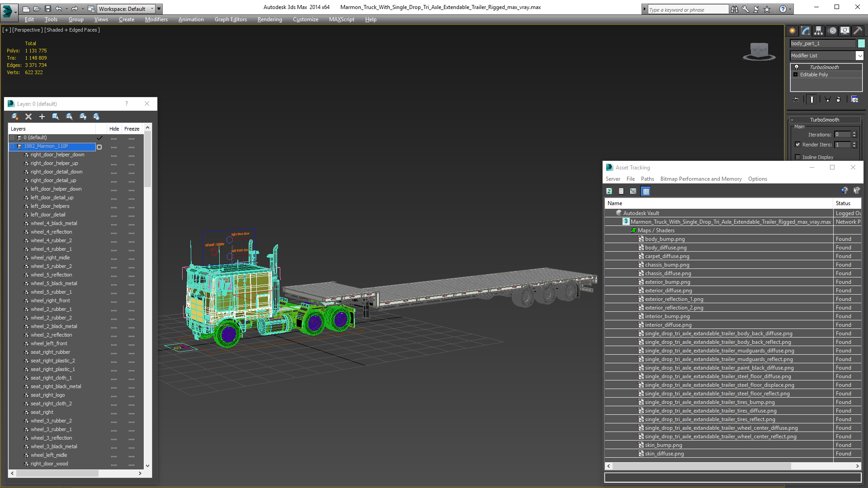The image size is (868, 488).
Task: Open the Create command panel tab
Action: tap(793, 31)
